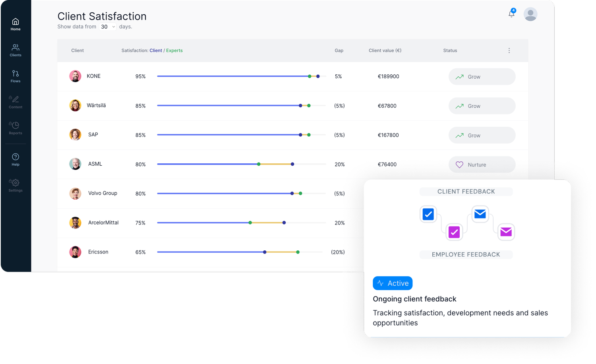Click the Client Satisfaction page title
Screen dimensions: 596x364
pos(102,16)
